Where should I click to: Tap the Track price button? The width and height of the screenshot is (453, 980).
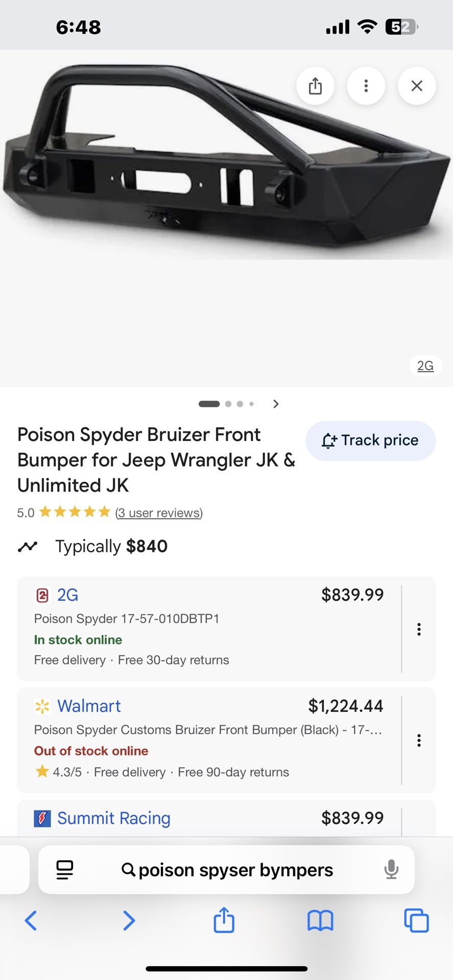[370, 440]
